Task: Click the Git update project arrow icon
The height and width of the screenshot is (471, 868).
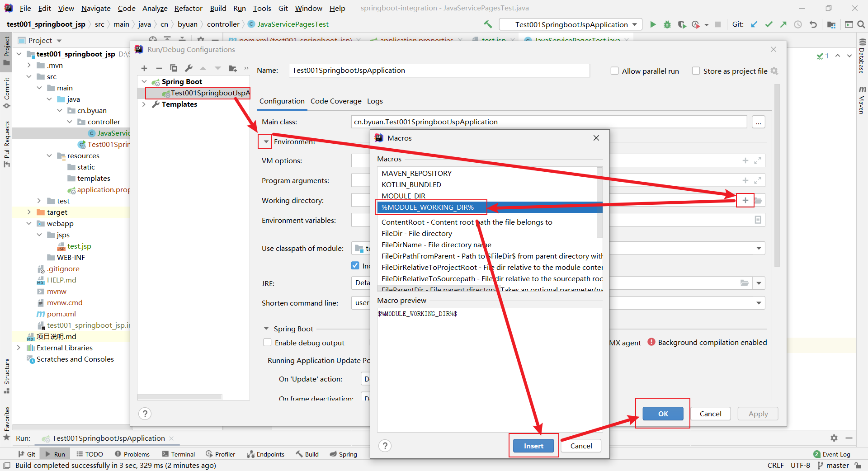Action: [754, 24]
